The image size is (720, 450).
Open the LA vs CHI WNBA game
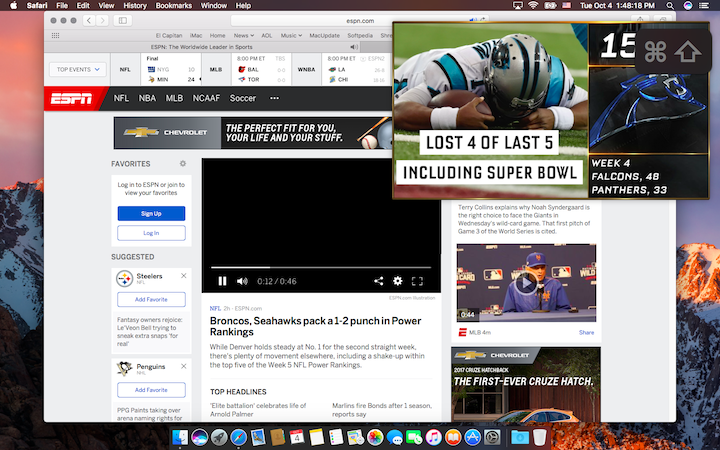pyautogui.click(x=356, y=69)
